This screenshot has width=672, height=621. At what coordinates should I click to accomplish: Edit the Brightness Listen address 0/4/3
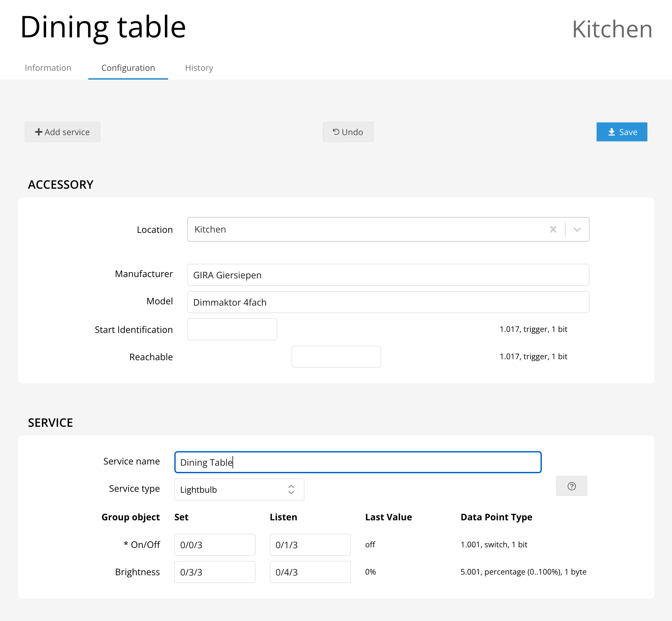(310, 572)
